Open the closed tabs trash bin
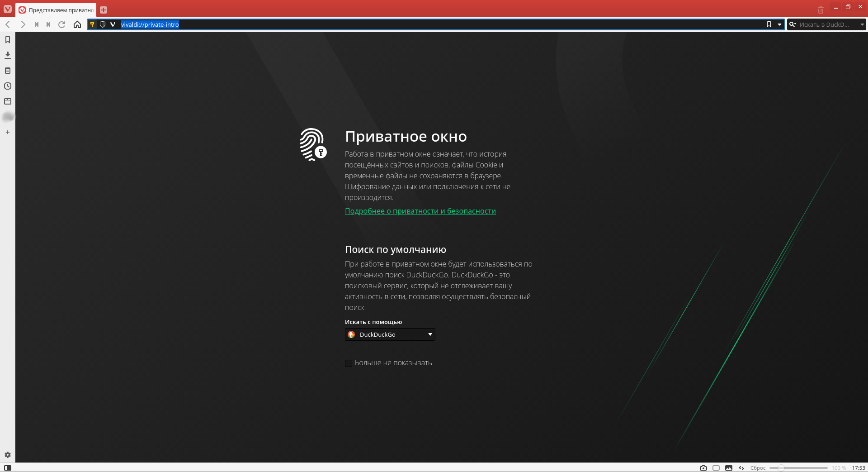 (x=821, y=10)
